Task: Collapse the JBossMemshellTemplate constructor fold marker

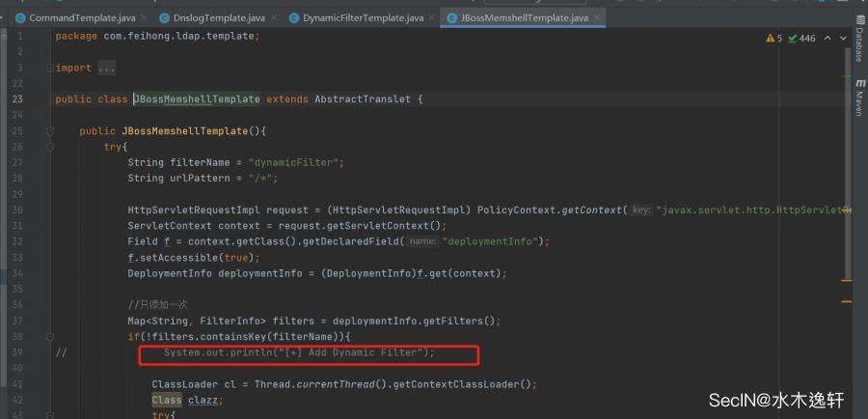Action: point(48,130)
